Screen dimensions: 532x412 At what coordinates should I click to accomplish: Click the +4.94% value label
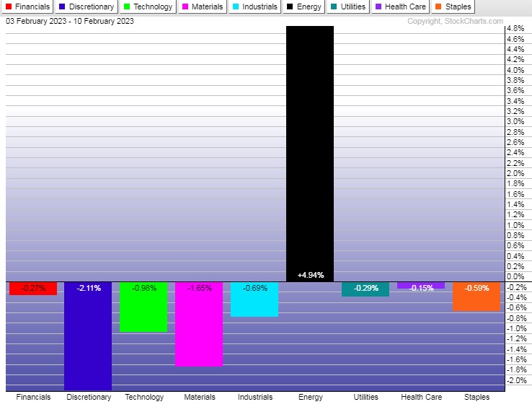pyautogui.click(x=311, y=275)
